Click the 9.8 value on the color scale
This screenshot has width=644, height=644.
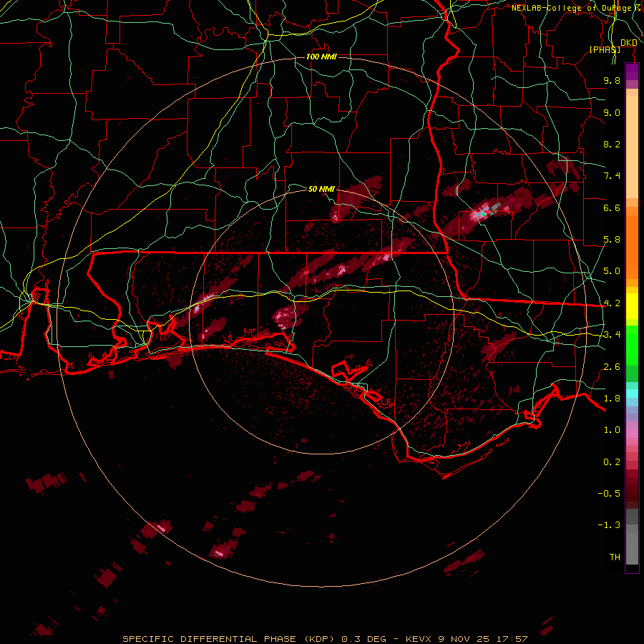612,80
